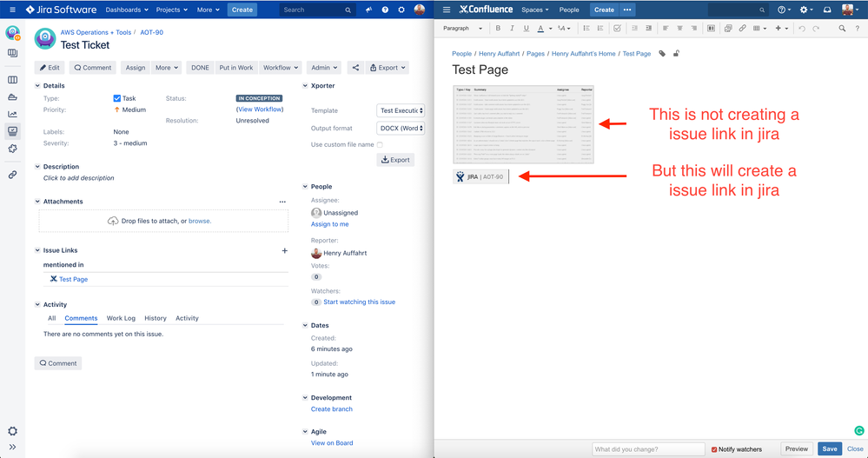Screen dimensions: 868x458
Task: Open Jira administration gear in top bar
Action: 401,10
